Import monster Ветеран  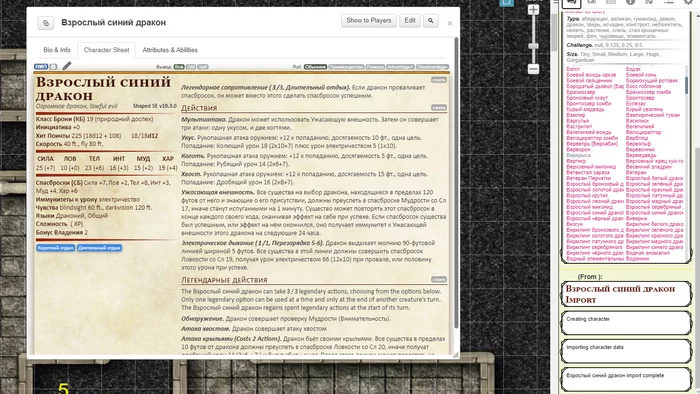coord(636,172)
